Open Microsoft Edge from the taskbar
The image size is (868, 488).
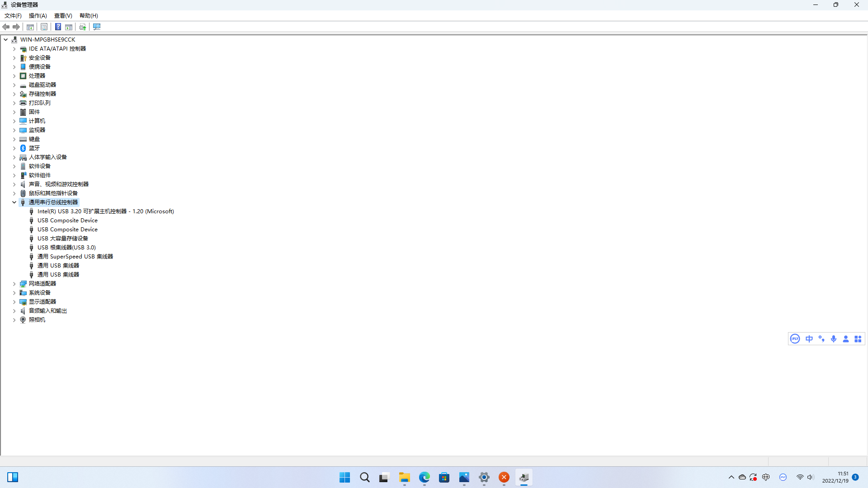[424, 478]
